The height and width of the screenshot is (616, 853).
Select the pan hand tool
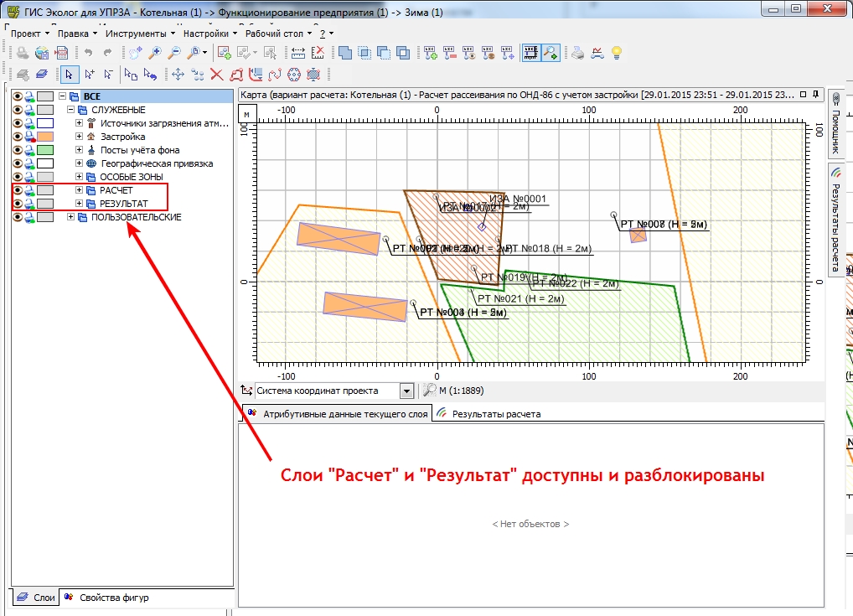135,53
